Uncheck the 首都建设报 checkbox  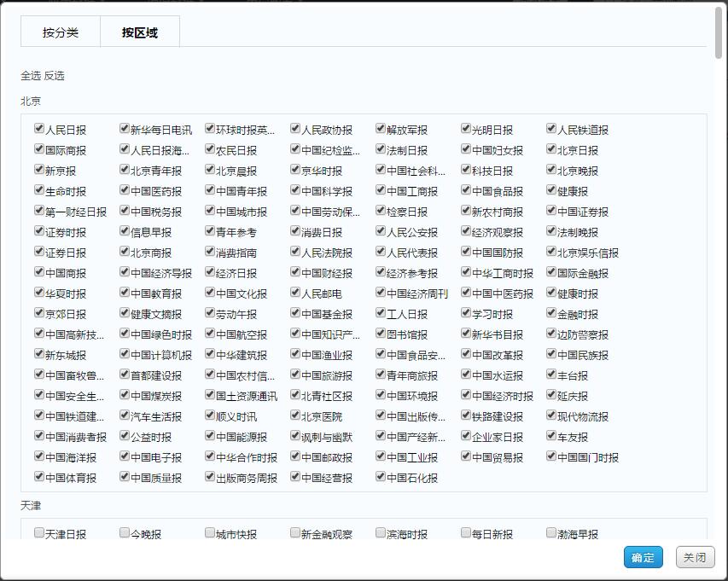[x=125, y=373]
